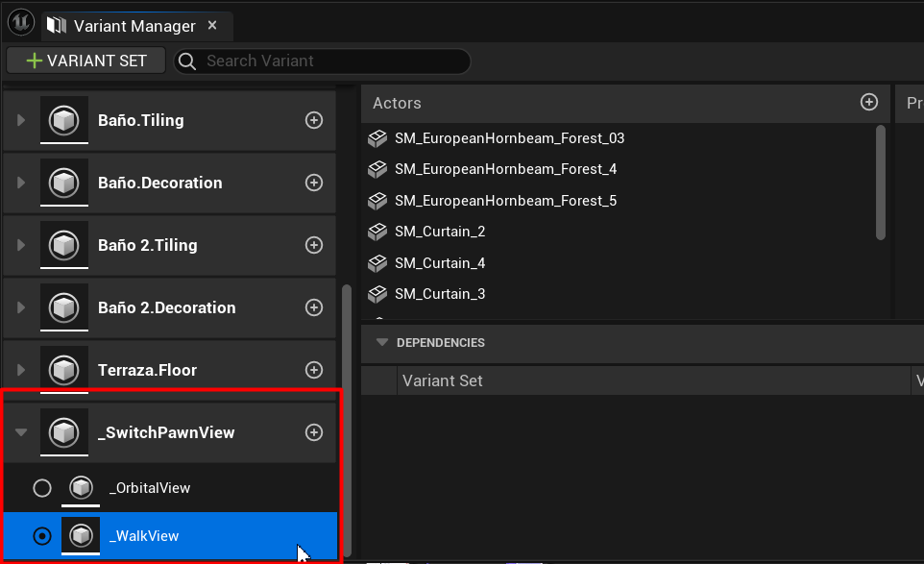Add actor using Actors panel plus icon
The width and height of the screenshot is (924, 564).
click(868, 102)
